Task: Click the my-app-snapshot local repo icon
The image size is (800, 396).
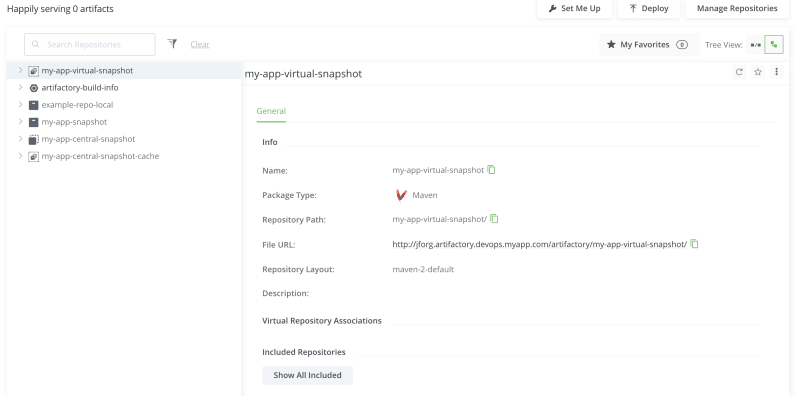Action: coord(33,122)
